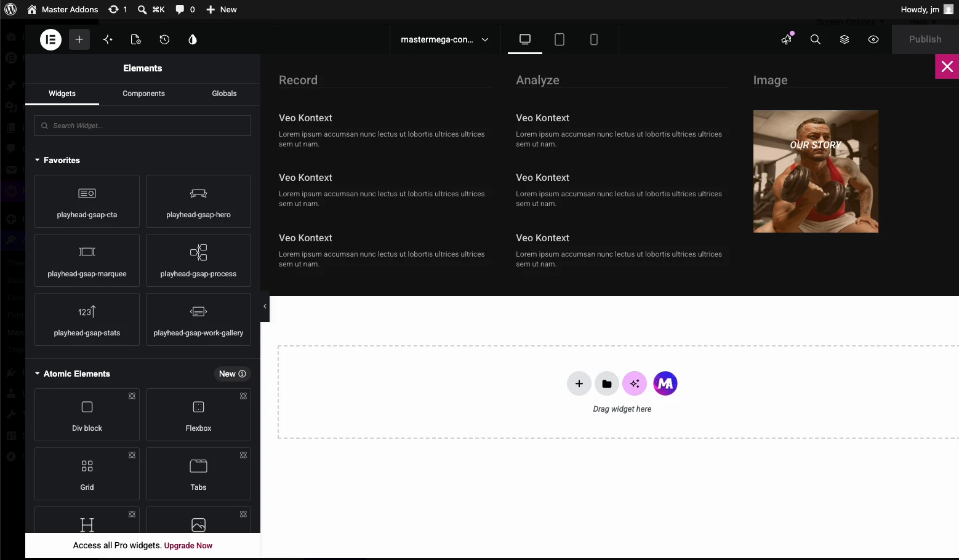Open comments bubble in admin bar

pos(185,9)
